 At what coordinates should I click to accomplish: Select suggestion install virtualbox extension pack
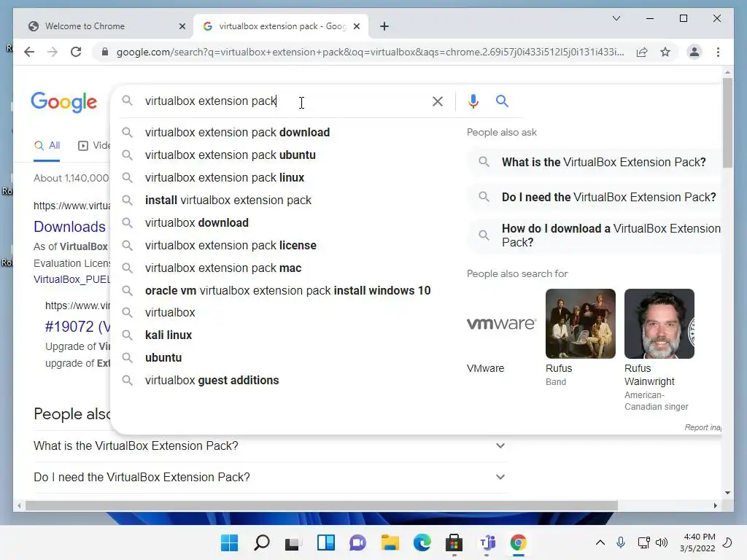click(228, 201)
